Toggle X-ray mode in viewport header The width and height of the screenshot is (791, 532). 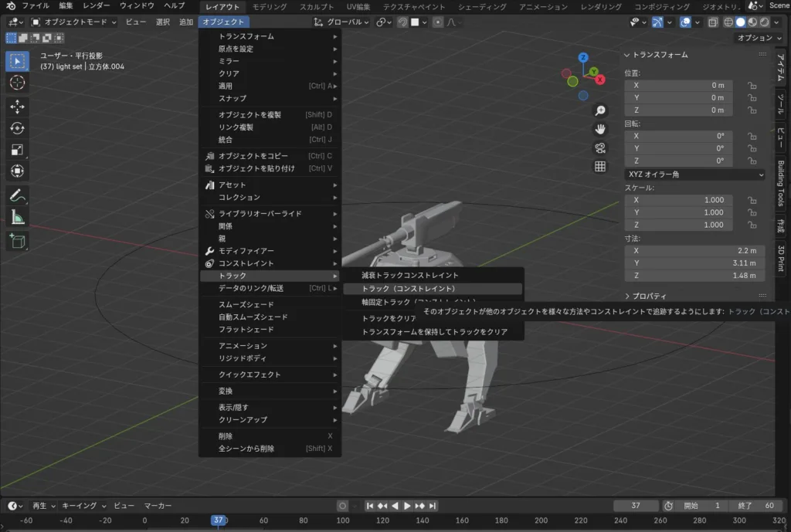[x=712, y=22]
